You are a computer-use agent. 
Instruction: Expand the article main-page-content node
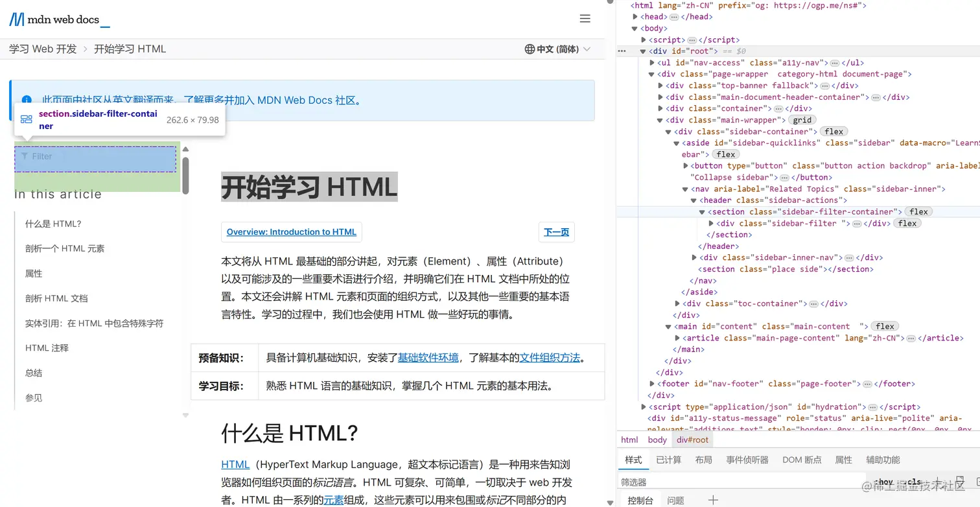pos(678,338)
